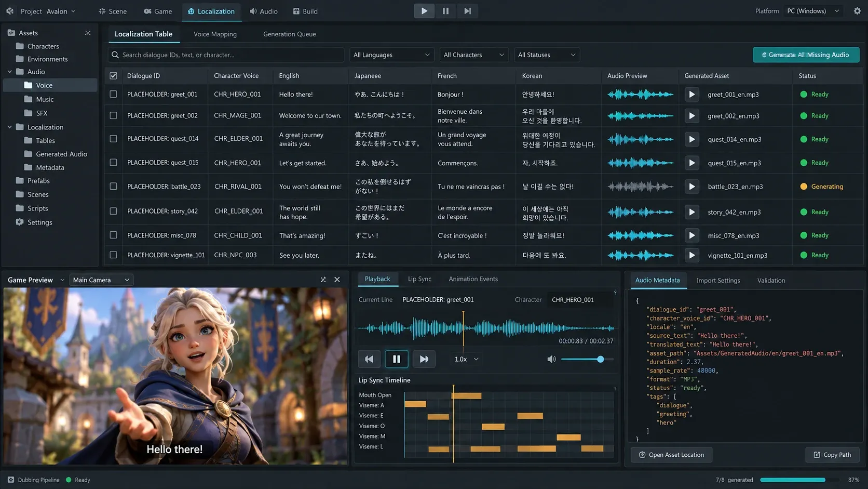This screenshot has height=489, width=868.
Task: Pause playback in the Playback panel
Action: (x=396, y=359)
